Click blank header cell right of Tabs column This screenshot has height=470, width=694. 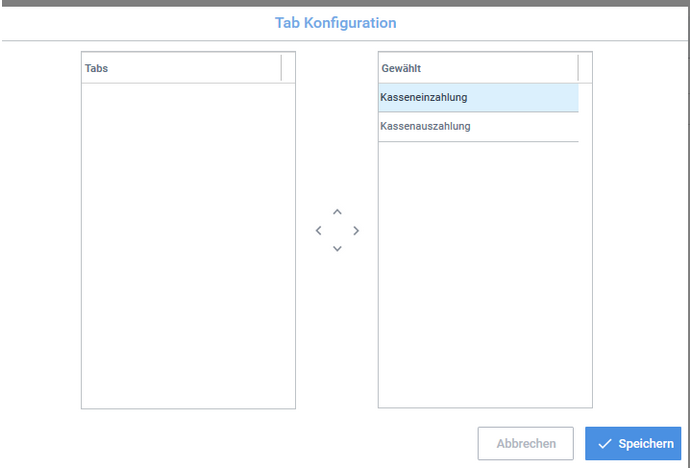click(289, 68)
